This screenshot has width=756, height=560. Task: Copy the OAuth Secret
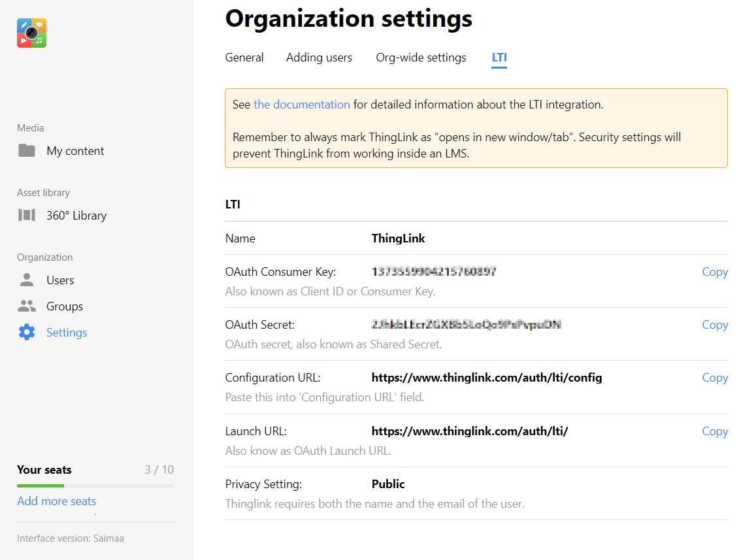tap(715, 325)
